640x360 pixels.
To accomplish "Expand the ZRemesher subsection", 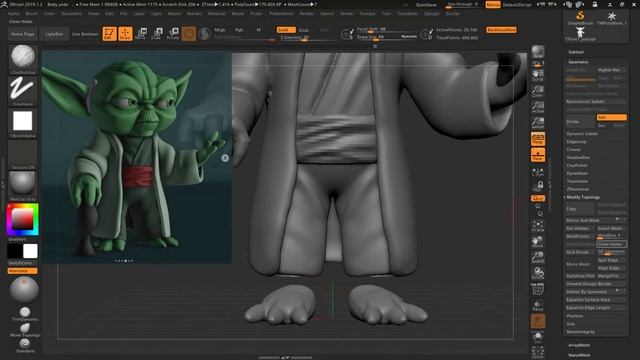I will coord(578,189).
